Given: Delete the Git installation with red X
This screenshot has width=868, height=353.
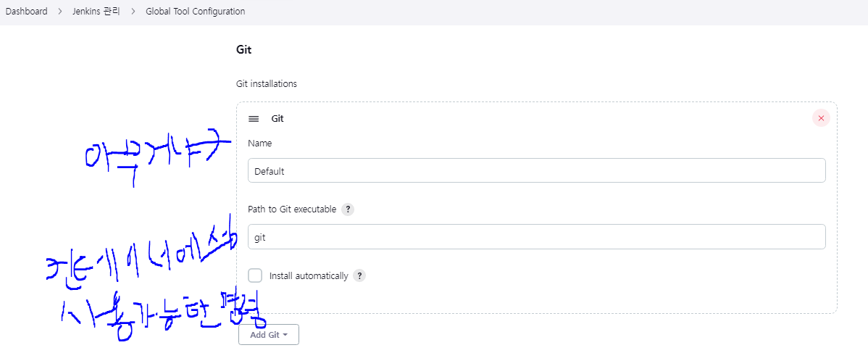Looking at the screenshot, I should click(x=821, y=118).
